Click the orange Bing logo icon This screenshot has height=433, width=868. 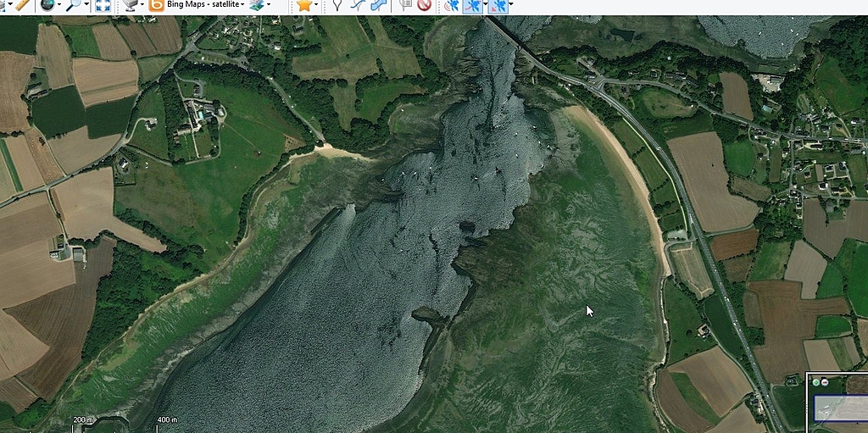pyautogui.click(x=157, y=5)
